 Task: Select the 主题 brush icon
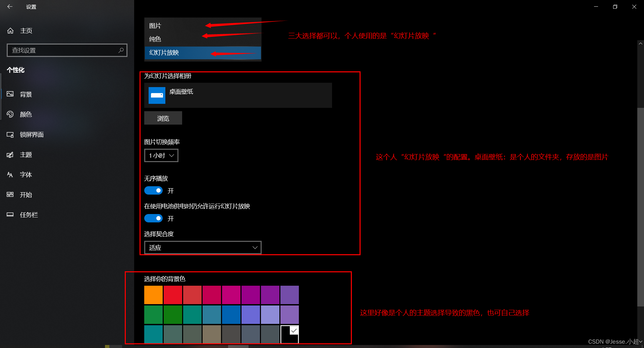click(10, 155)
